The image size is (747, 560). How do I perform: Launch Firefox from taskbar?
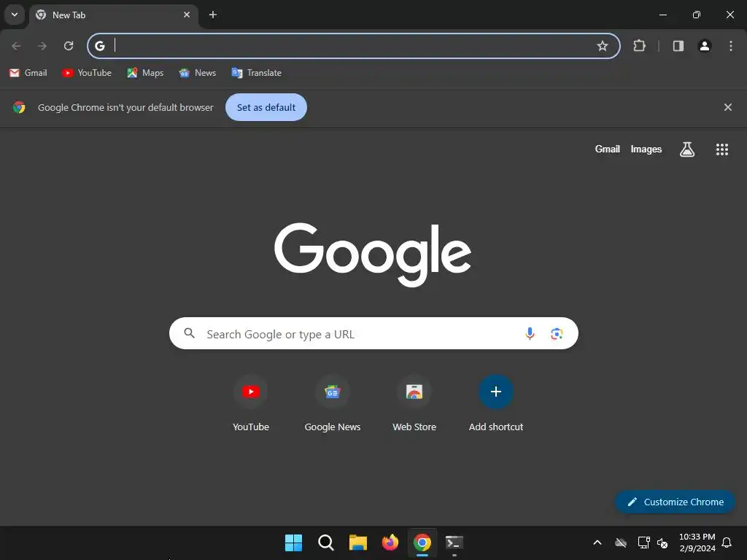390,542
